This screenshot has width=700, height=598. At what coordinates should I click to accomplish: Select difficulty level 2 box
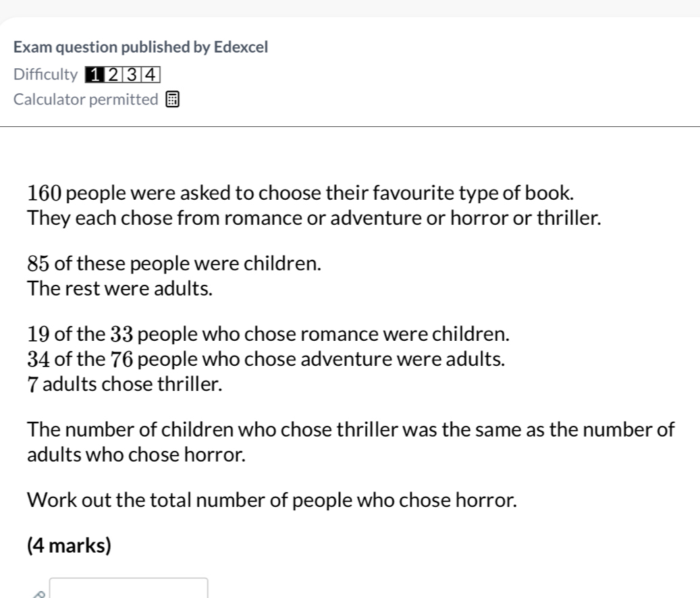tap(114, 74)
